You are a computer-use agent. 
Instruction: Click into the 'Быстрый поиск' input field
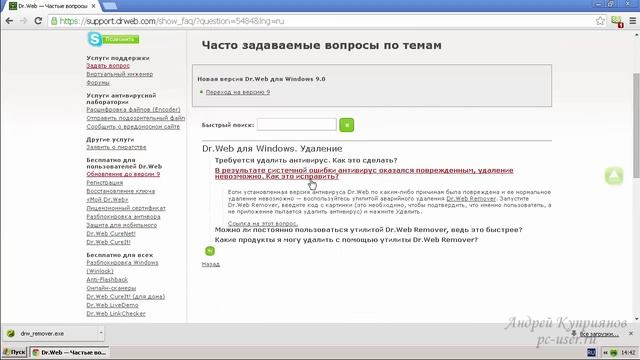pos(297,124)
